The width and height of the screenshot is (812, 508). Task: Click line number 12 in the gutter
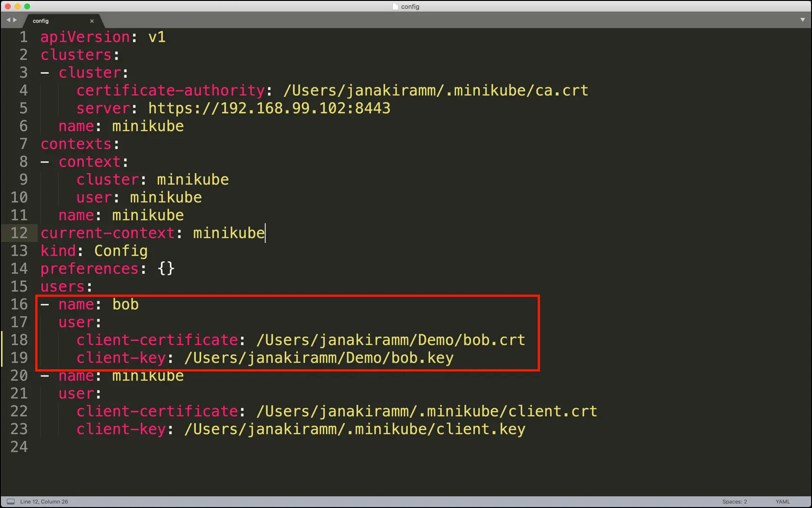click(19, 233)
